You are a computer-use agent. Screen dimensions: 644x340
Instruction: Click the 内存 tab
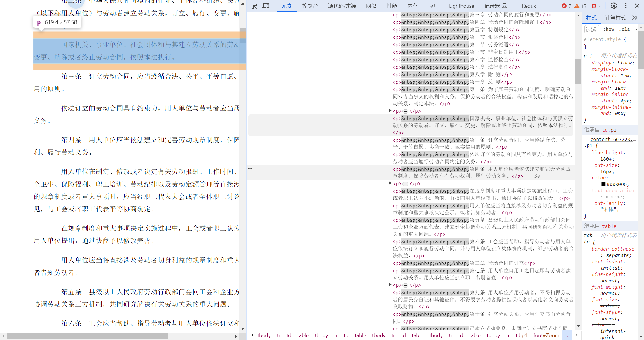pos(412,6)
